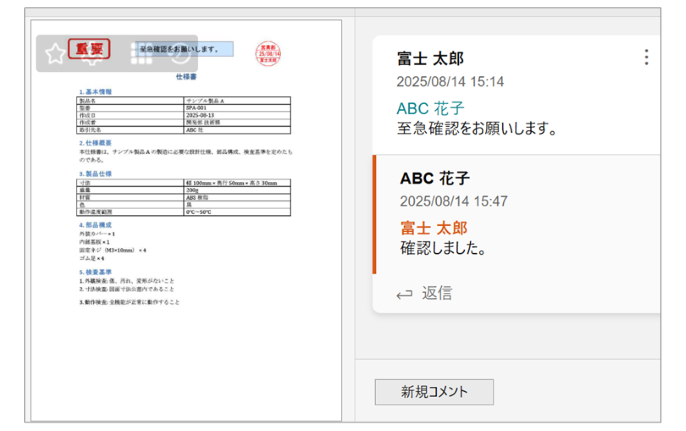Viewport: 686px width, 431px height.
Task: Click the 200g weight cell in the table
Action: tap(237, 190)
